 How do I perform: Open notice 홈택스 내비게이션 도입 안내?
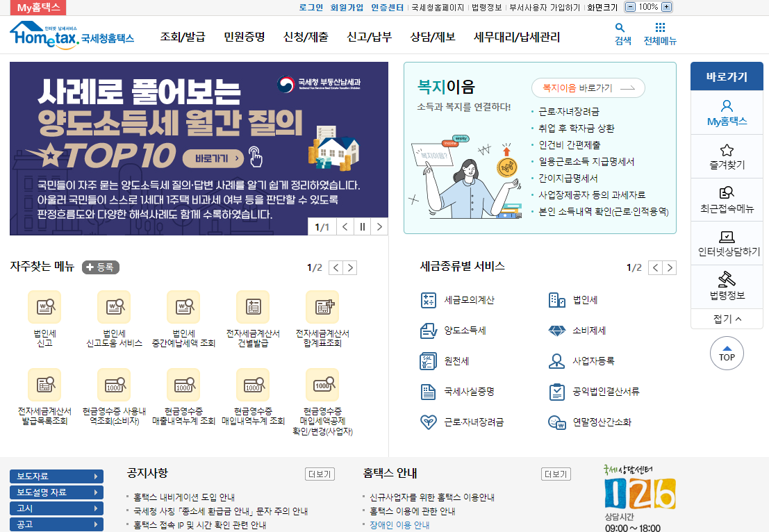184,497
